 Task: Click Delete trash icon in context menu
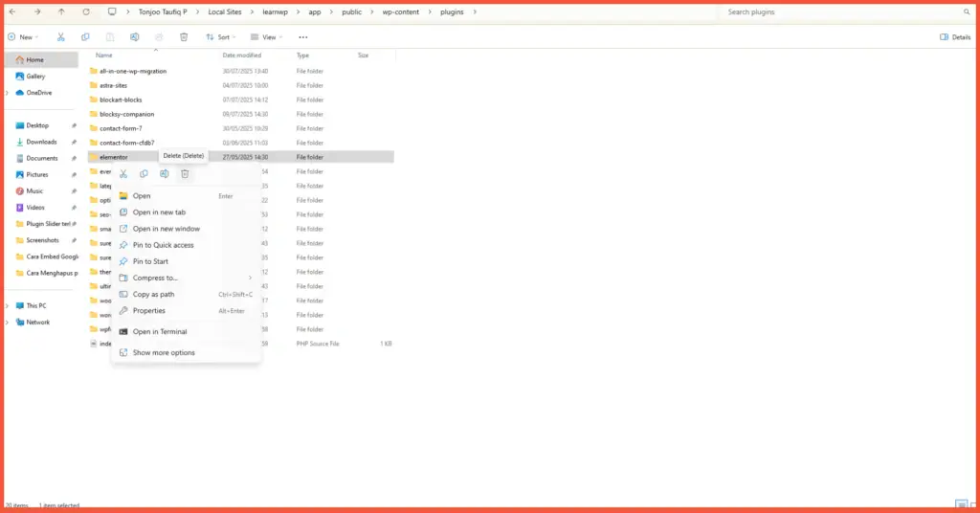185,173
